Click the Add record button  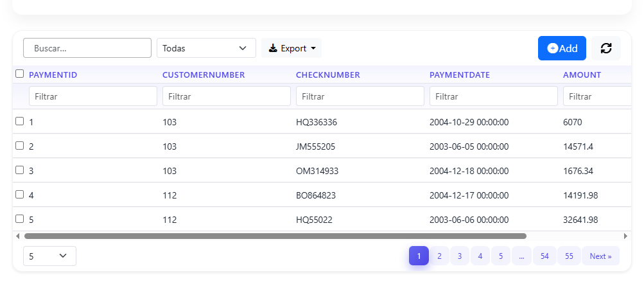pos(562,48)
